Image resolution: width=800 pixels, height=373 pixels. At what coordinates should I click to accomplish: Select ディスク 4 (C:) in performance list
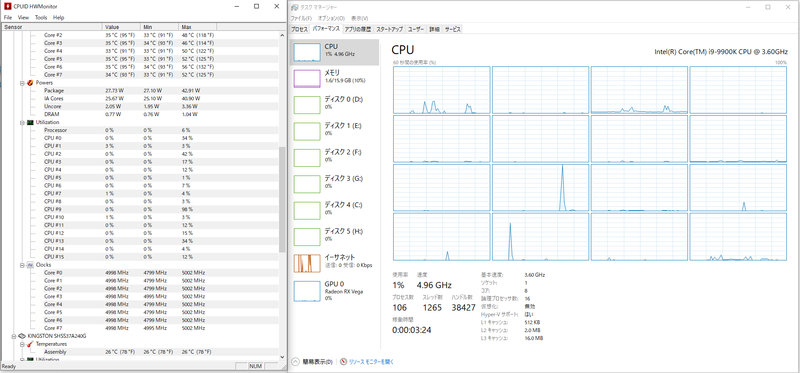pos(335,210)
